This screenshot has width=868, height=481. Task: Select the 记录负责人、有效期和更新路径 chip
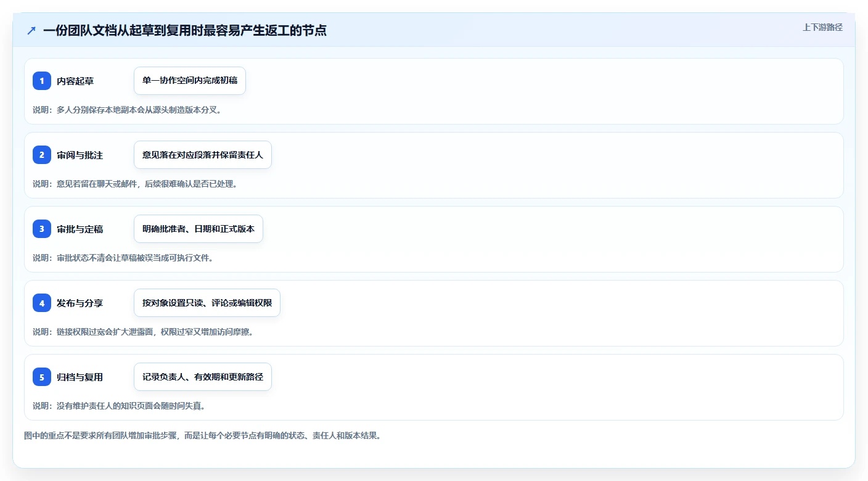203,377
